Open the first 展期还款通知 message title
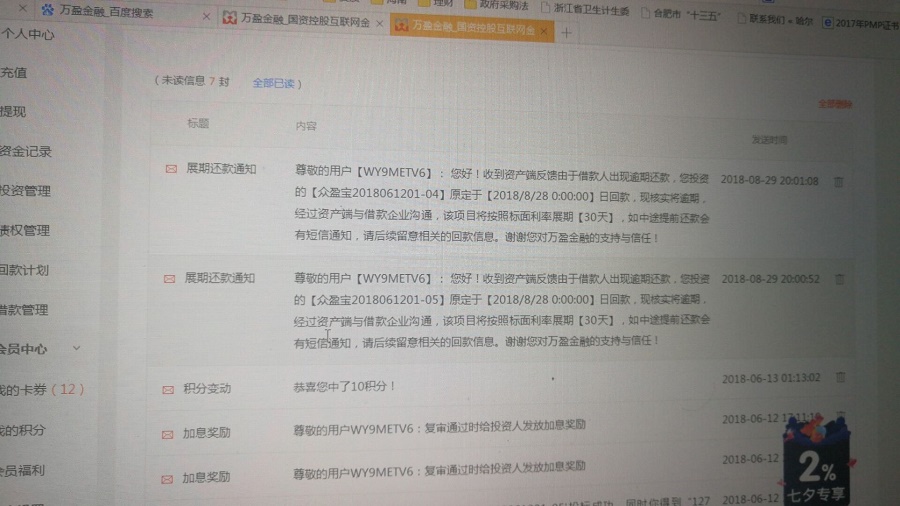This screenshot has height=506, width=900. 220,169
